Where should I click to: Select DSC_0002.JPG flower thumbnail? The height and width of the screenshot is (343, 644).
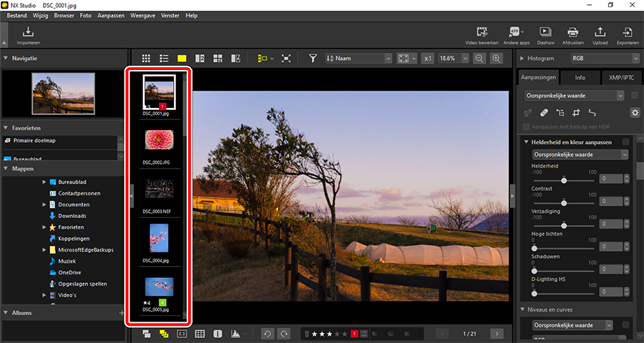point(159,140)
